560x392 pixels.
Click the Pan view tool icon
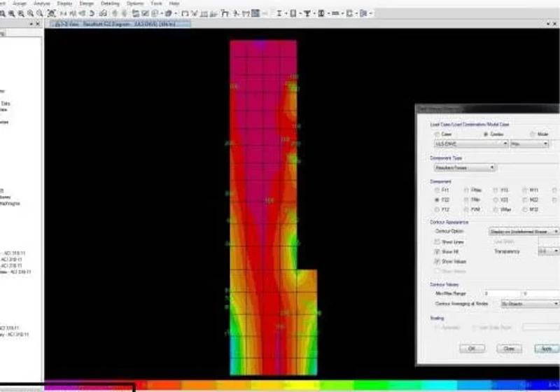coord(51,13)
